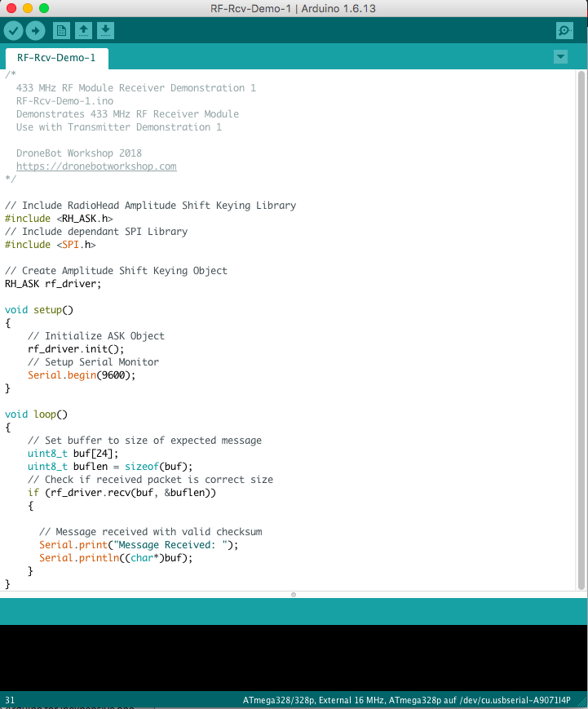Image resolution: width=588 pixels, height=709 pixels.
Task: Place the cursor on "void loop()"
Action: [36, 414]
